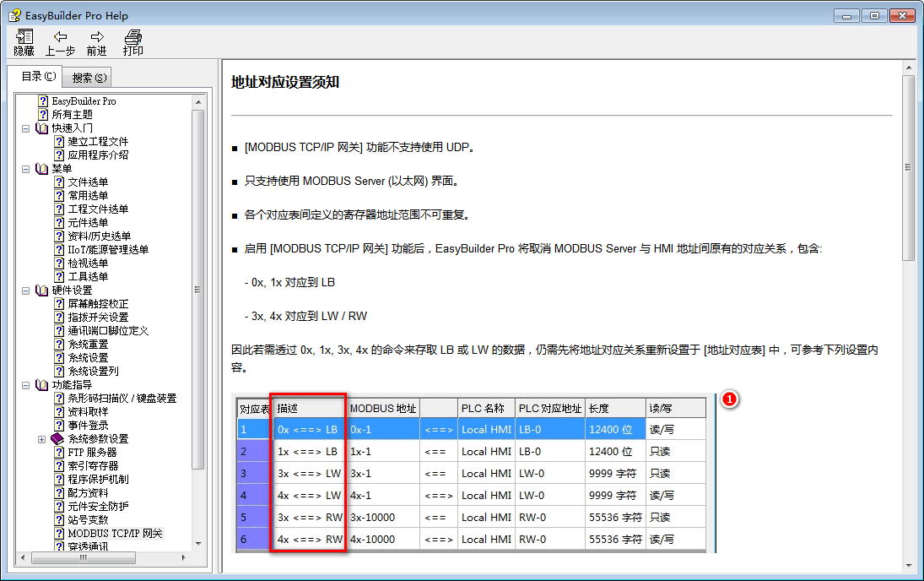Viewport: 924px width, 581px height.
Task: Click the book icon beside 快速入门
Action: click(x=42, y=128)
